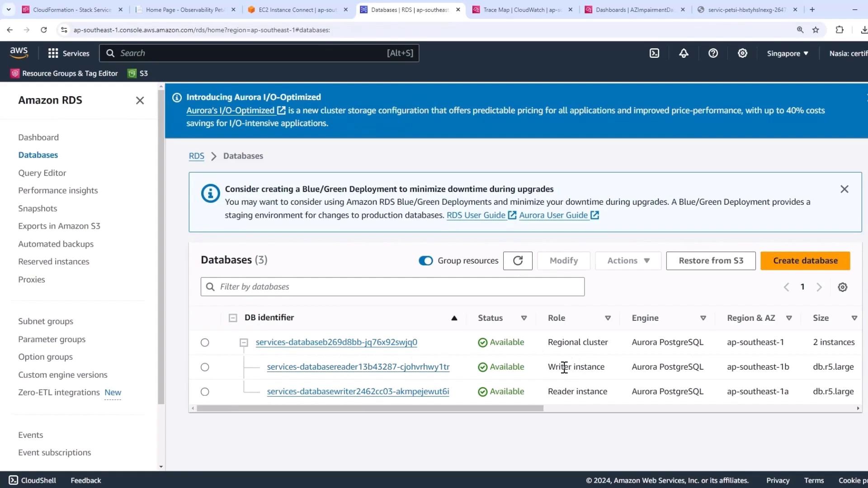Open Dashboard in RDS sidebar

38,137
